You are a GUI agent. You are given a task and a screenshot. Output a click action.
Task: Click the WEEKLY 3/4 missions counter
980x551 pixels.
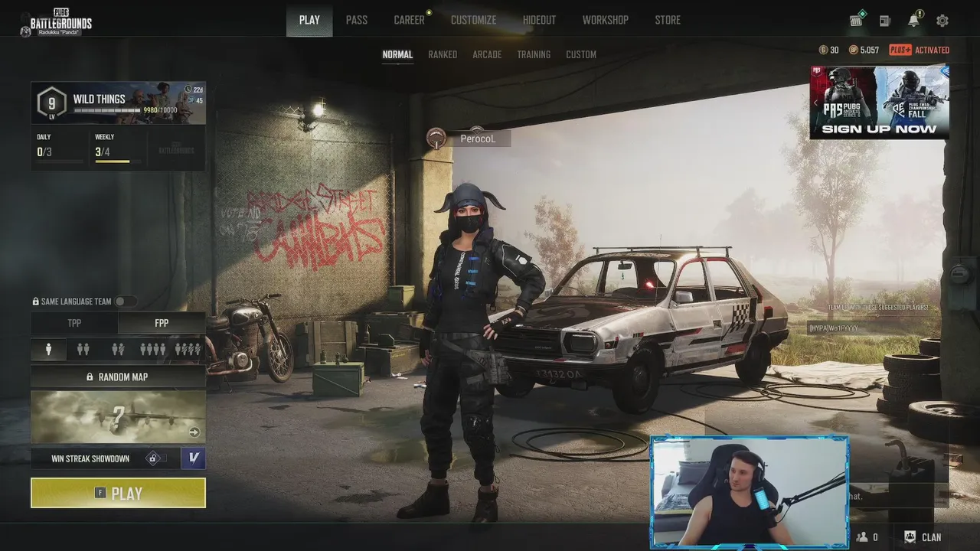[103, 152]
